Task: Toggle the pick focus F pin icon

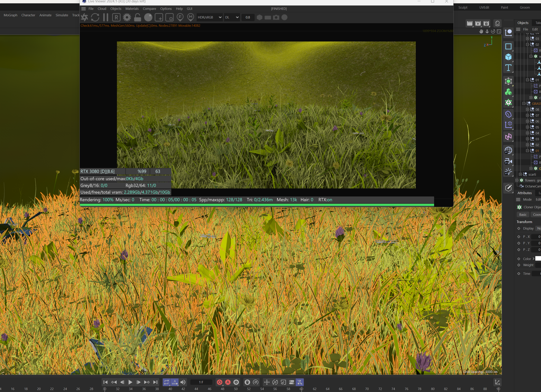Action: 180,17
